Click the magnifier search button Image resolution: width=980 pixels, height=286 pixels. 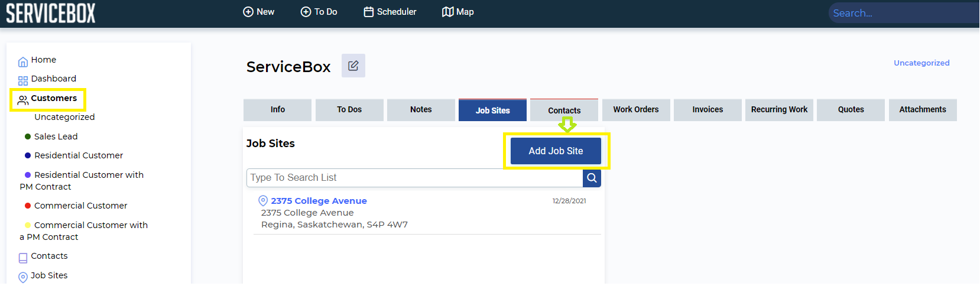(592, 178)
